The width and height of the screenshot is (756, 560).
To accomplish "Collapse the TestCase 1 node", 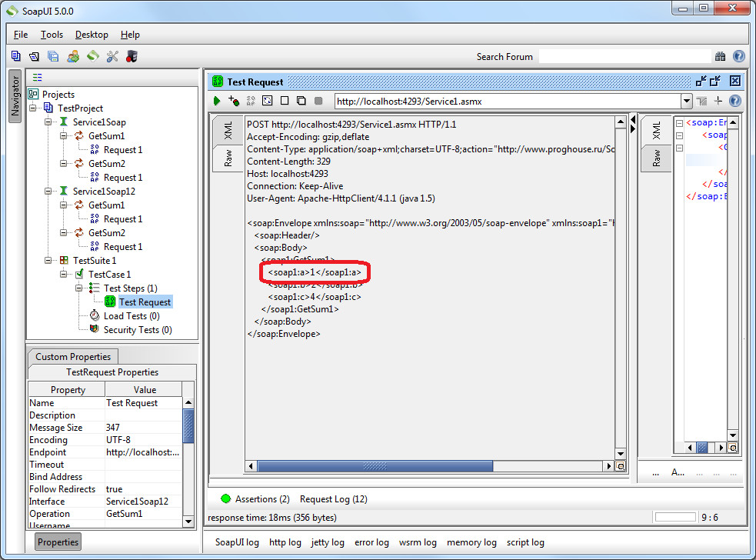I will [64, 275].
